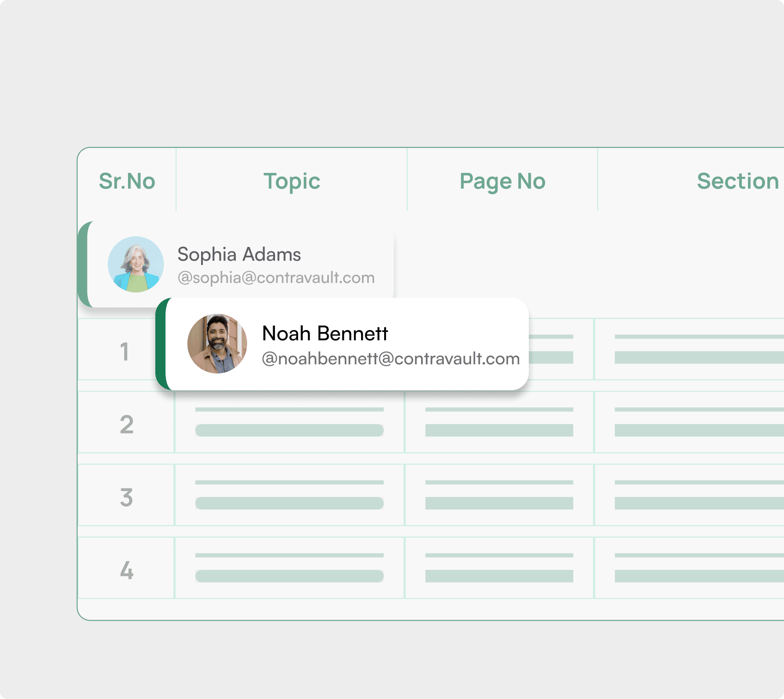
Task: Click Noah Bennett's avatar photo
Action: [x=217, y=344]
